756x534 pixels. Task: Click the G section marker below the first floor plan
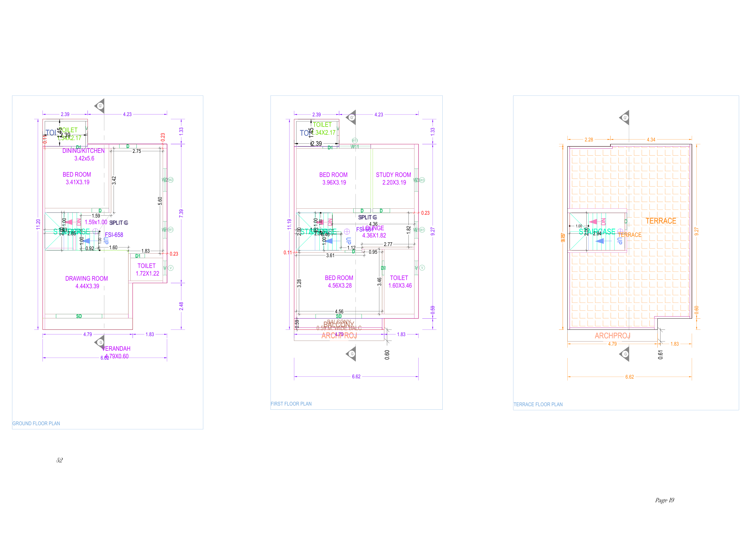coord(352,354)
